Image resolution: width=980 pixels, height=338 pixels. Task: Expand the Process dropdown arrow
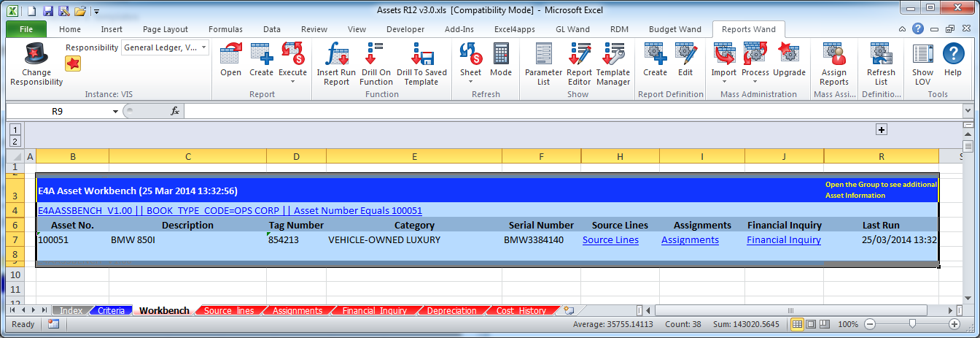tap(755, 82)
